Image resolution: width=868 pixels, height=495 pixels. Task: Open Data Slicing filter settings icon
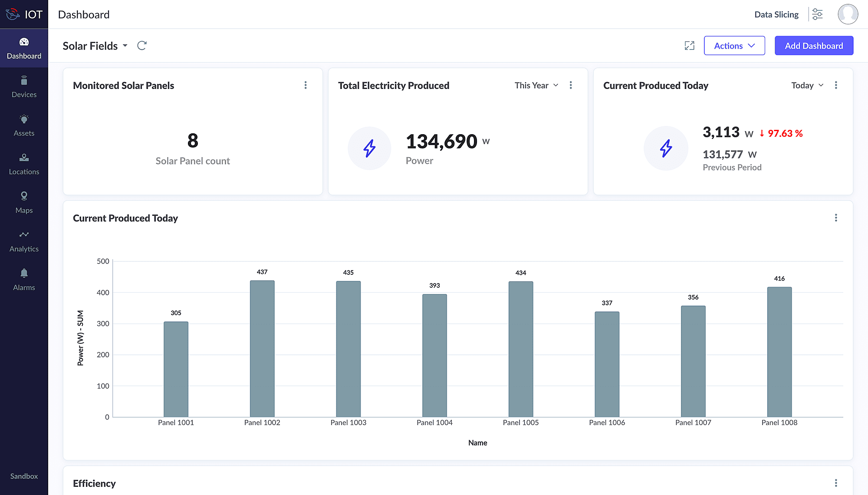click(817, 14)
